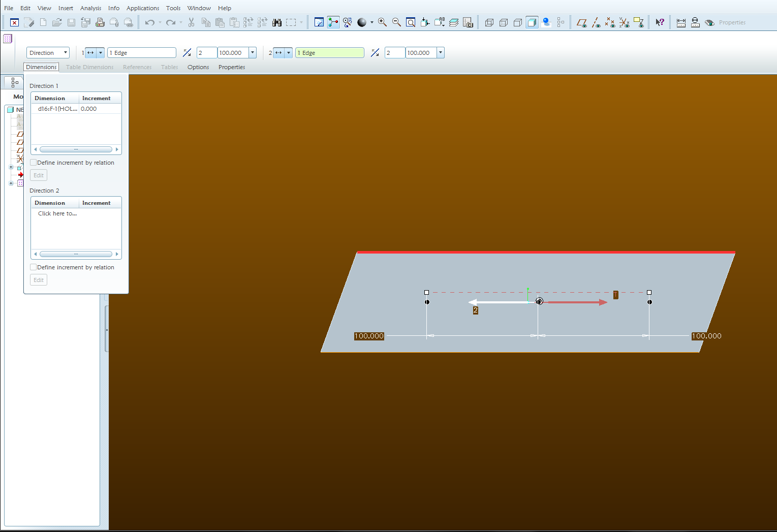Flip the first direction arrow icon
The image size is (777, 532).
(187, 53)
